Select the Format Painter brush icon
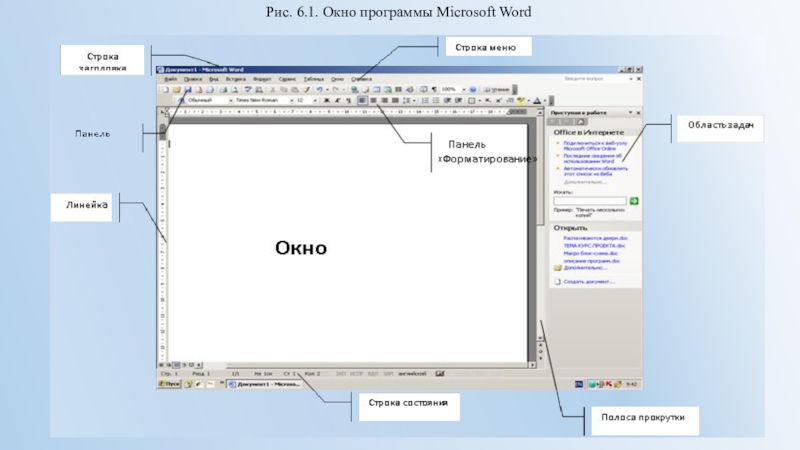 (306, 89)
